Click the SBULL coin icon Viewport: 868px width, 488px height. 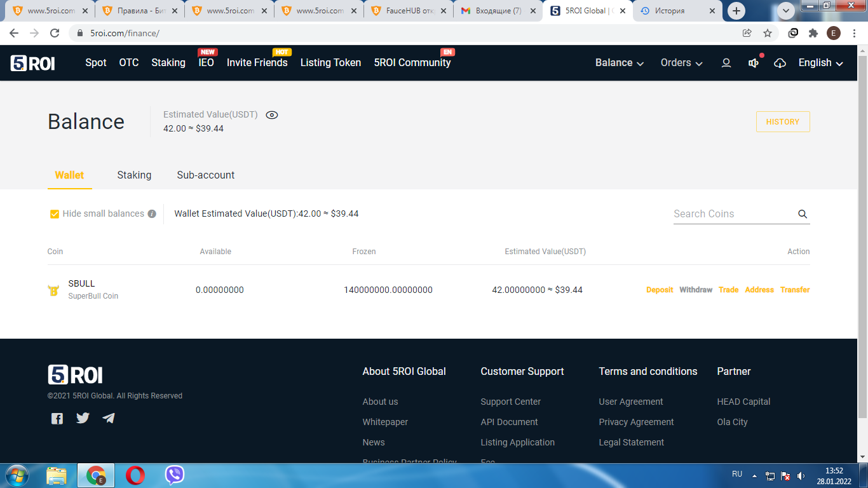pos(53,290)
